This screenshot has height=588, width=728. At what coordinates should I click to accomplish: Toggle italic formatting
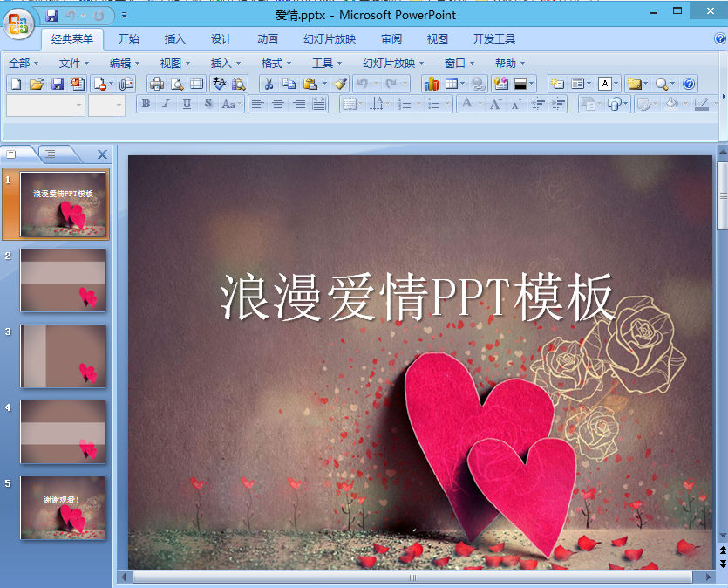[166, 105]
